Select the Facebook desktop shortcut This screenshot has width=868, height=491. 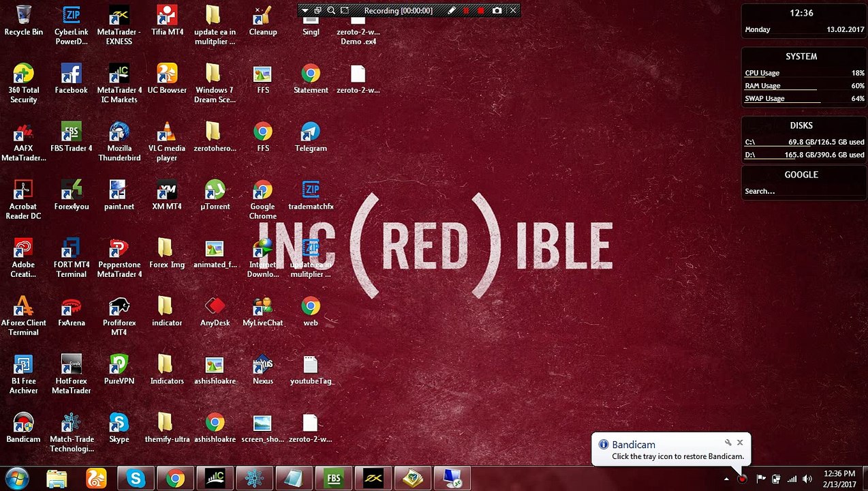pos(71,79)
